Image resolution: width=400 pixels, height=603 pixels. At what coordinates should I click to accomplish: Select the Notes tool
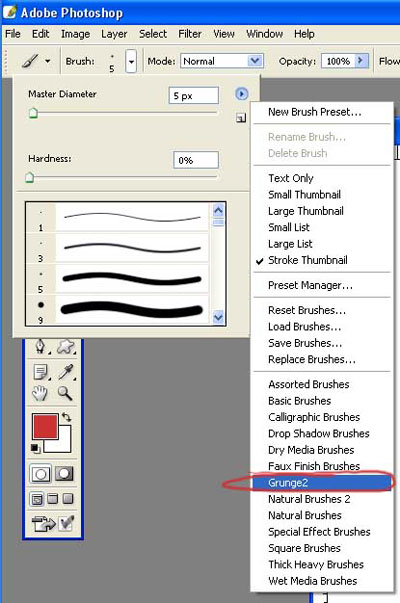40,372
